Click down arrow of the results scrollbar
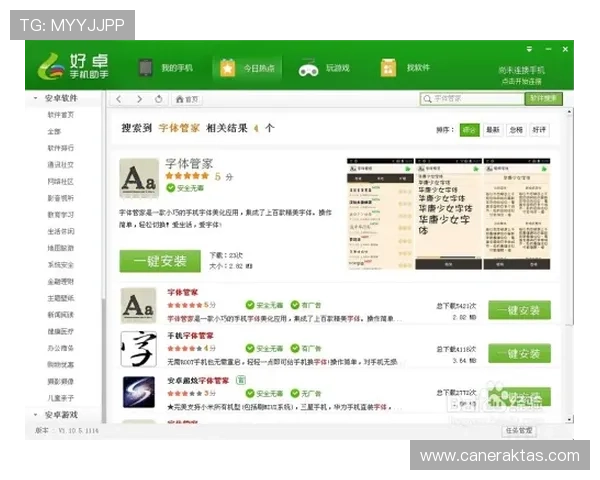 coord(569,420)
